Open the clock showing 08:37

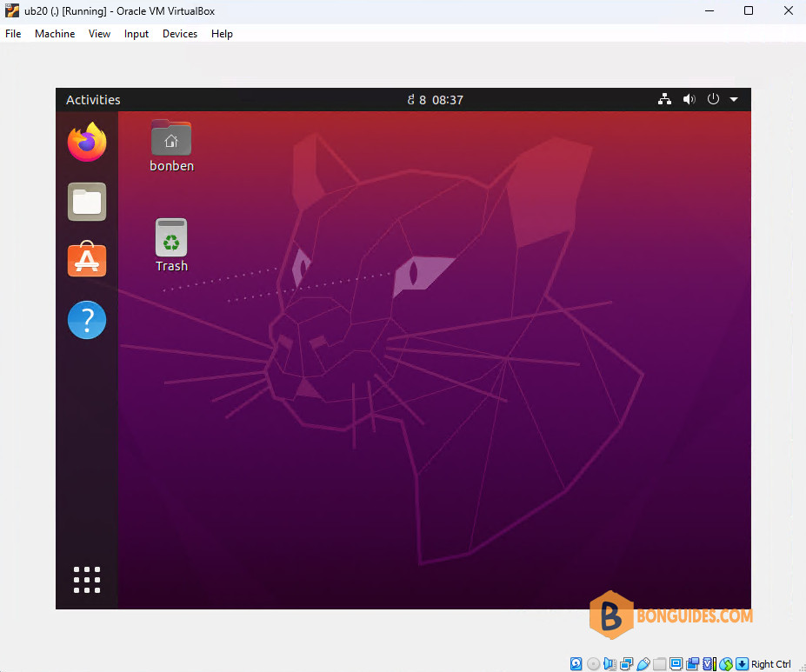pyautogui.click(x=436, y=100)
